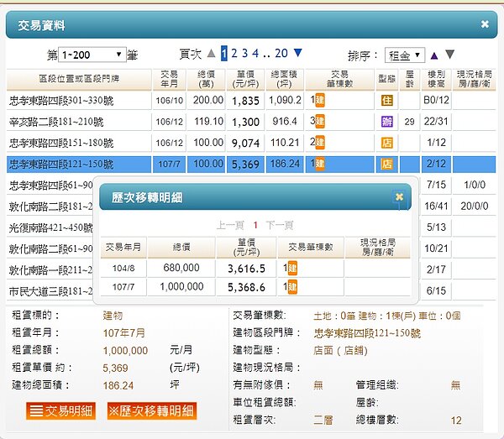Screen dimensions: 504x439
Task: Open ※歷次移轉明細 button
Action: (151, 410)
